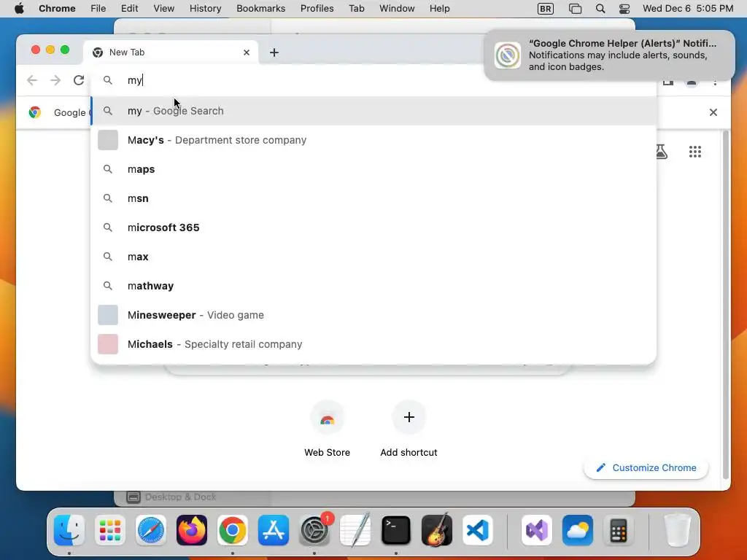Pick the Minesweeper video game suggestion
Viewport: 747px width, 560px height.
tap(373, 315)
